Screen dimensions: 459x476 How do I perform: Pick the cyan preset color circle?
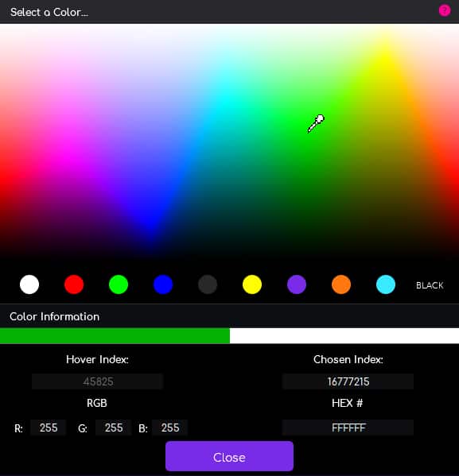[x=386, y=284]
